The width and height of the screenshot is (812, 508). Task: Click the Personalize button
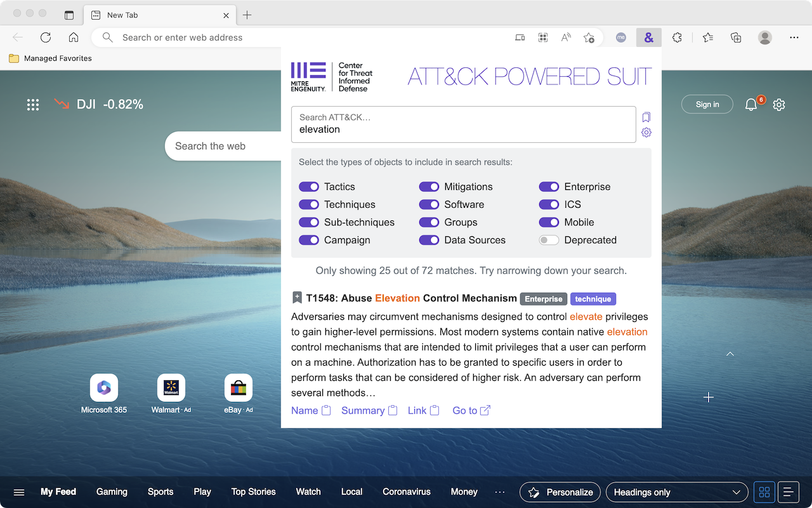(x=561, y=492)
